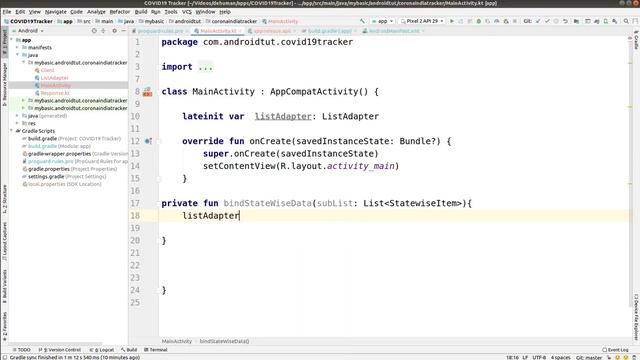The image size is (640, 360).
Task: Click the Git commit checkmark icon
Action: coord(547,21)
